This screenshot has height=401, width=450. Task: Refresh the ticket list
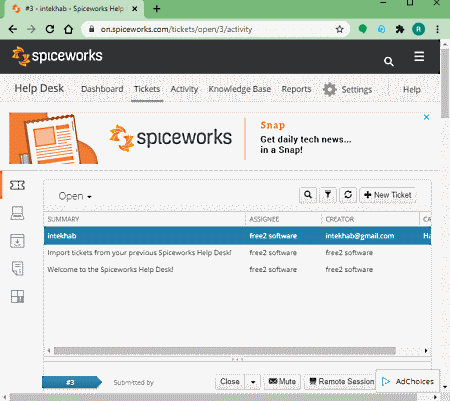[x=348, y=195]
